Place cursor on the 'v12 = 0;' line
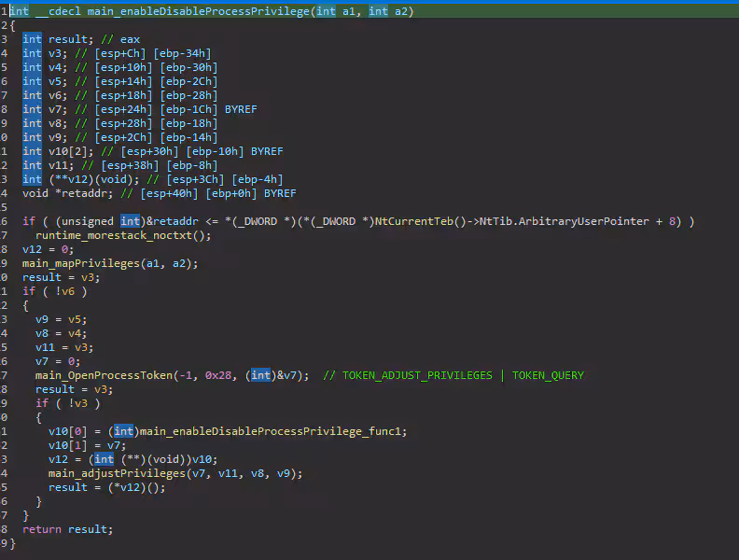 pos(48,249)
